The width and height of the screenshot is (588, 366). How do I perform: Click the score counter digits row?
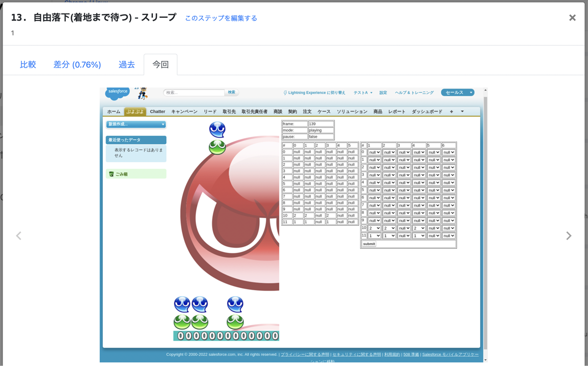coord(226,336)
